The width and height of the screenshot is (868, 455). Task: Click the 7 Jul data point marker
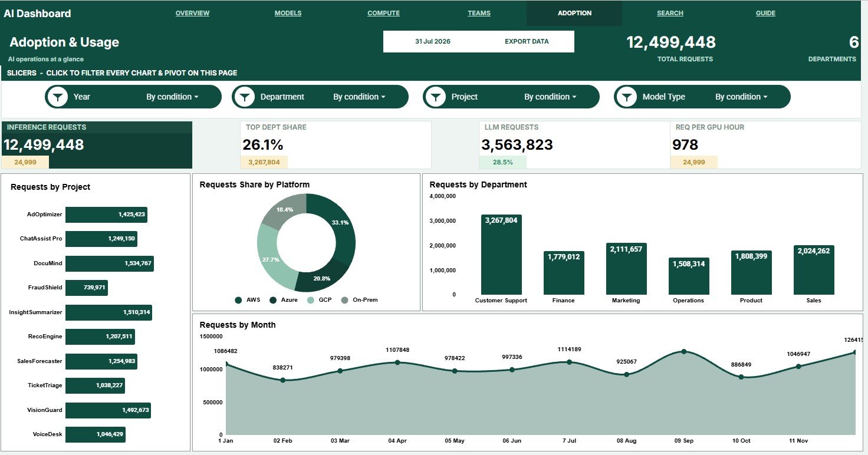tap(569, 362)
